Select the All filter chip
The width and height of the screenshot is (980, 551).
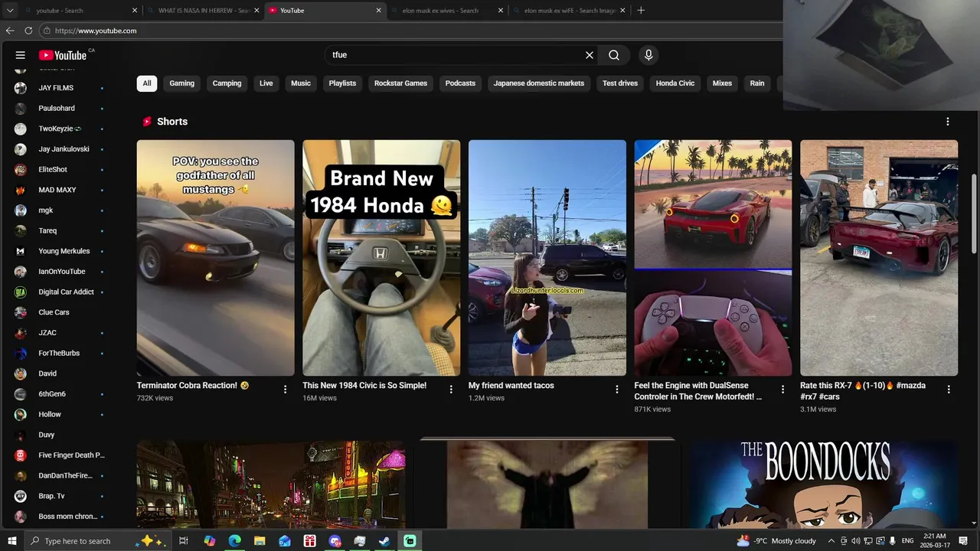point(147,83)
